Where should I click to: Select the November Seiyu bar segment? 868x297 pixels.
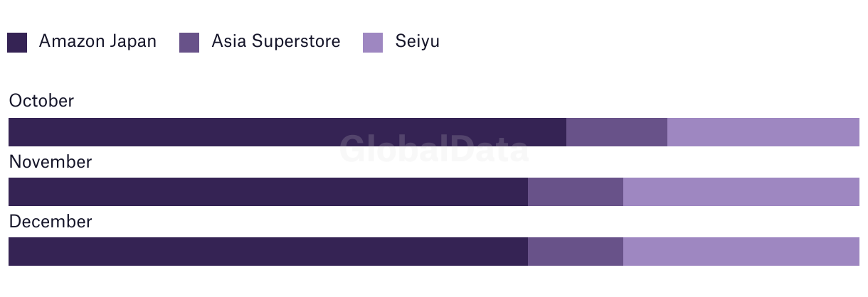point(741,192)
